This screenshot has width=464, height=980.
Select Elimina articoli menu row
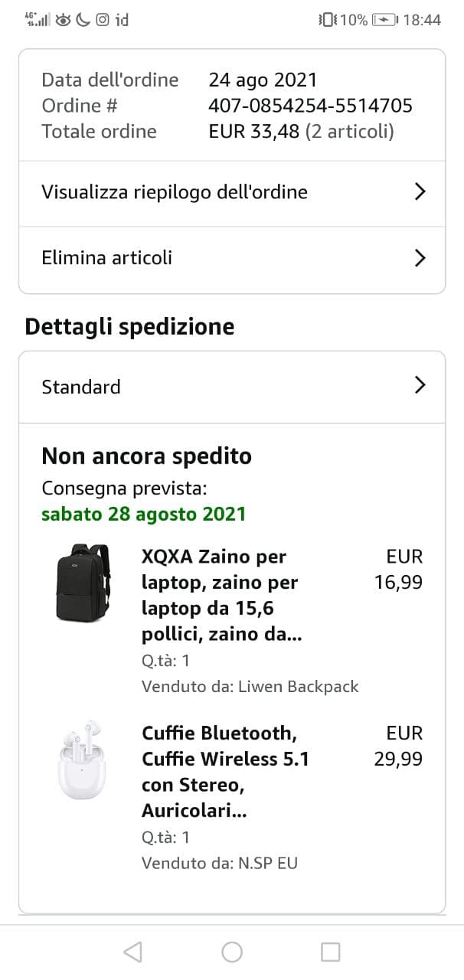107,258
